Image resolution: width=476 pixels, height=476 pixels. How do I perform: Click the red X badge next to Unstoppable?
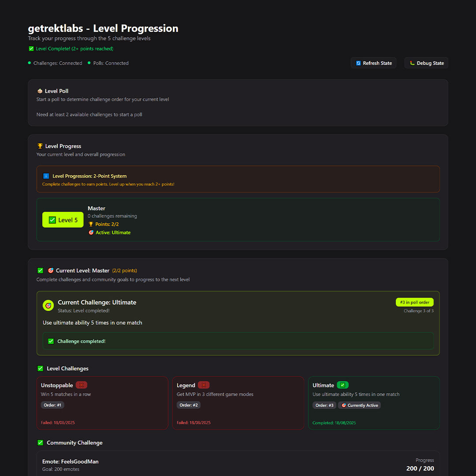[82, 385]
